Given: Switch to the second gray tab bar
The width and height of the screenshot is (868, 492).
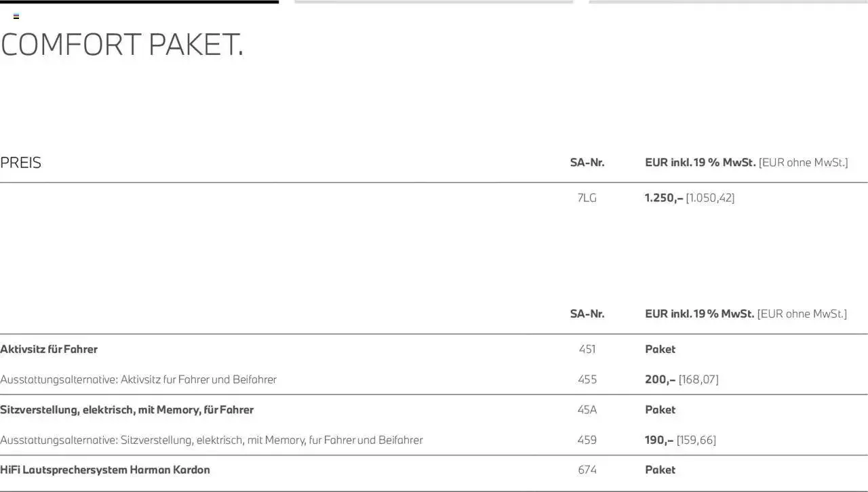Looking at the screenshot, I should click(433, 2).
